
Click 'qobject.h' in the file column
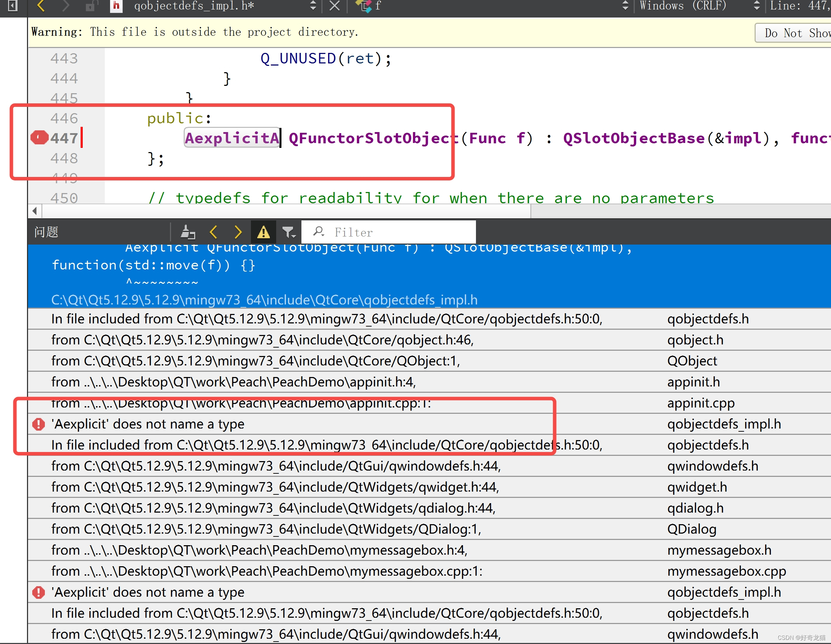pyautogui.click(x=696, y=340)
